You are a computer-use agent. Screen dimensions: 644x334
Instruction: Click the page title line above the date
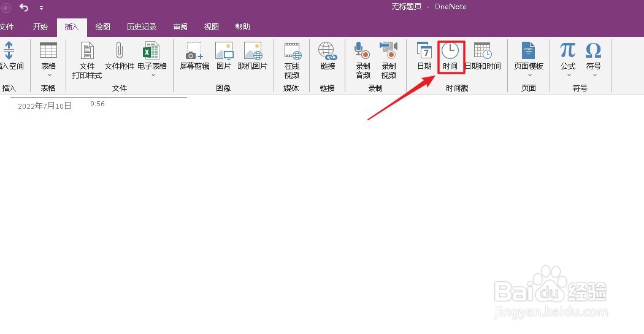(99, 98)
